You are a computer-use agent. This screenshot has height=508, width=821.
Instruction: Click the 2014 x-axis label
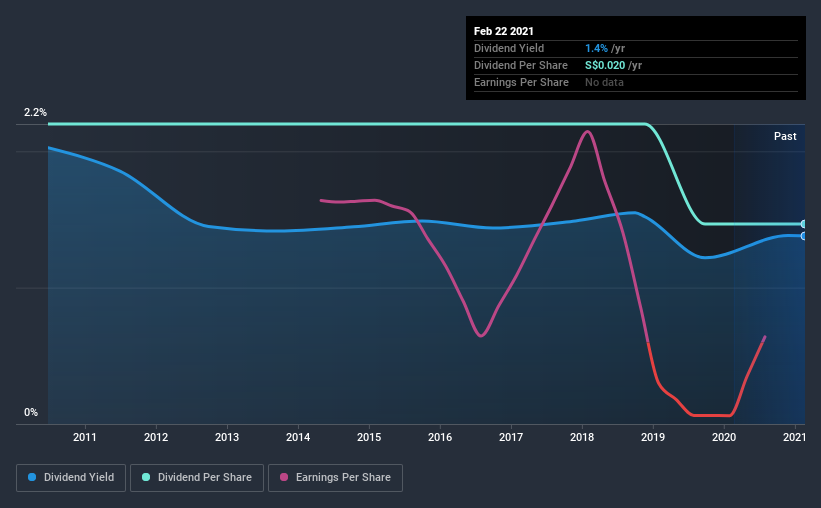(298, 437)
